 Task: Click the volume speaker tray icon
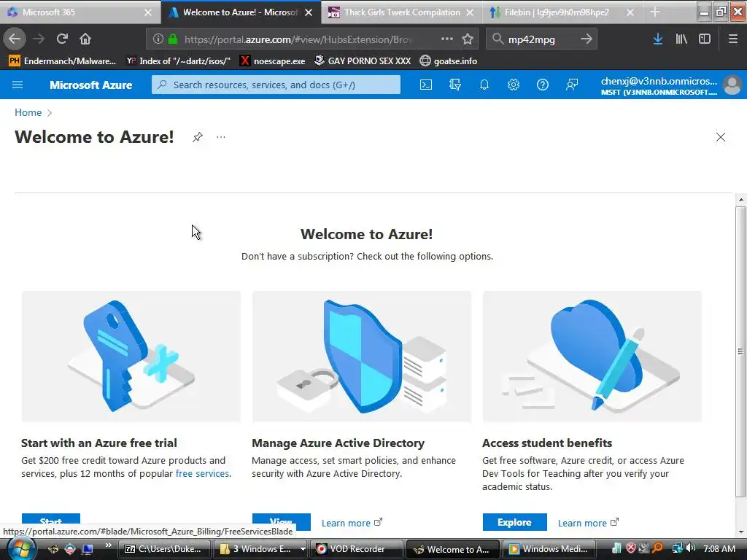[691, 548]
